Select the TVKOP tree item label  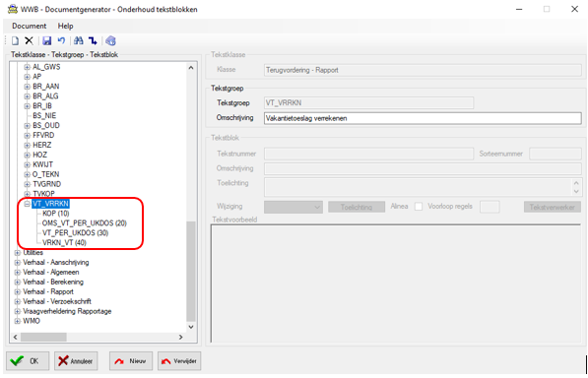(x=43, y=194)
